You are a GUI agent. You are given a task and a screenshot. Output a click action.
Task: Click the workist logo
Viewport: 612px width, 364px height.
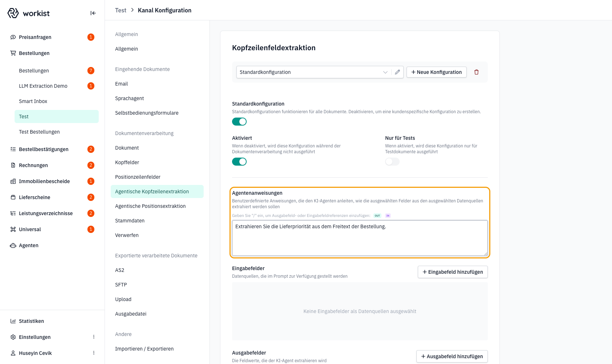[28, 13]
